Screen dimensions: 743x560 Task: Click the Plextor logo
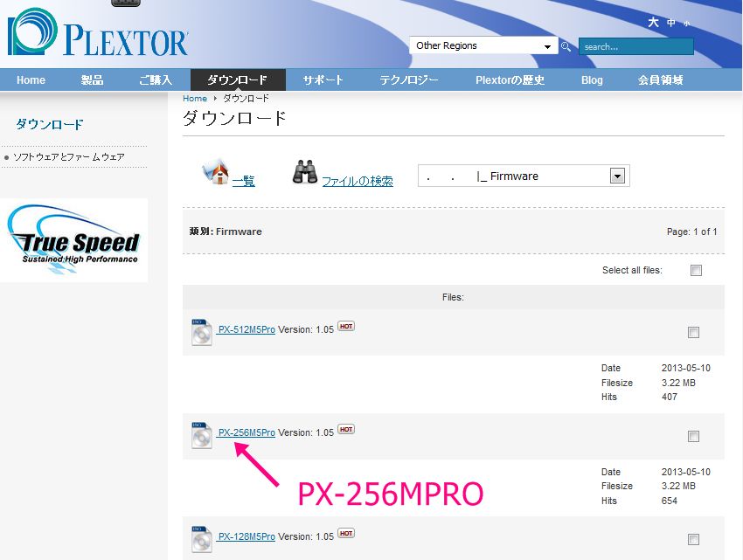point(98,32)
